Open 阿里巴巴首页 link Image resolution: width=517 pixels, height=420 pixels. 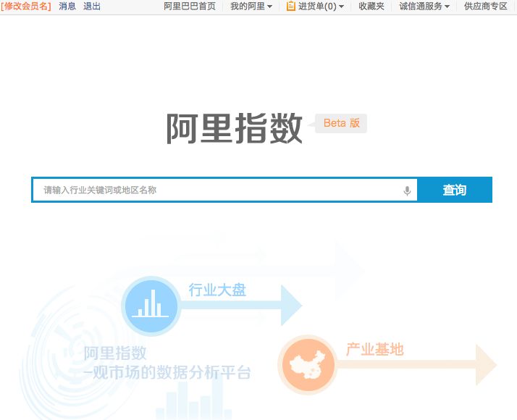(190, 7)
